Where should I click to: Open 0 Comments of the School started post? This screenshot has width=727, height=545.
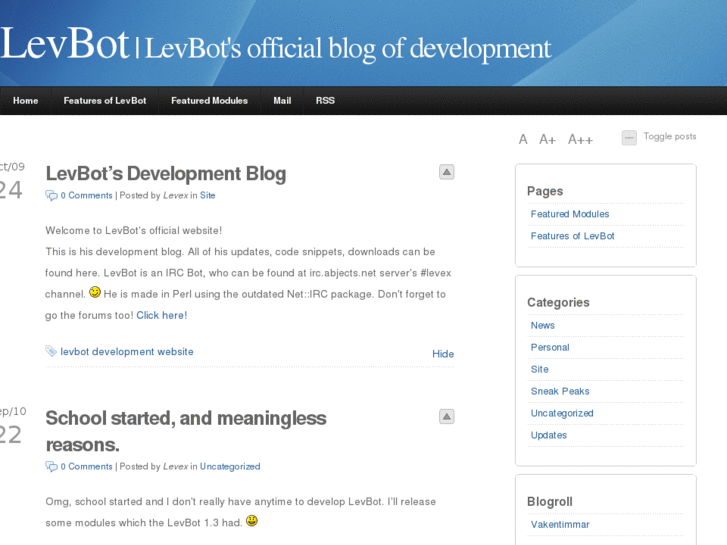[86, 466]
